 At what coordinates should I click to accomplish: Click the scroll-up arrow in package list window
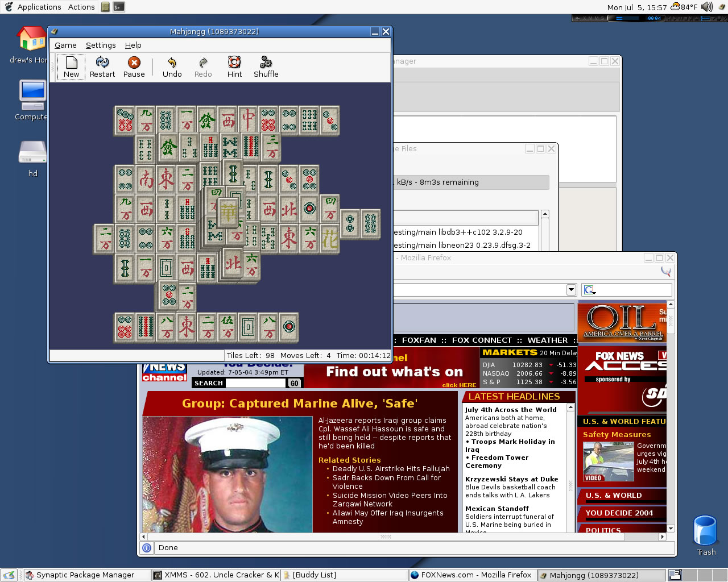[x=545, y=214]
